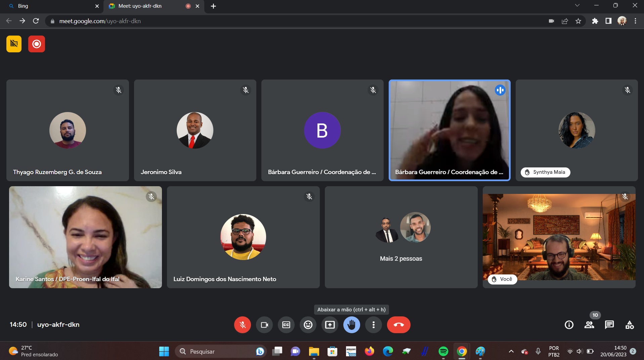
Task: Turn on closed captions
Action: [286, 325]
